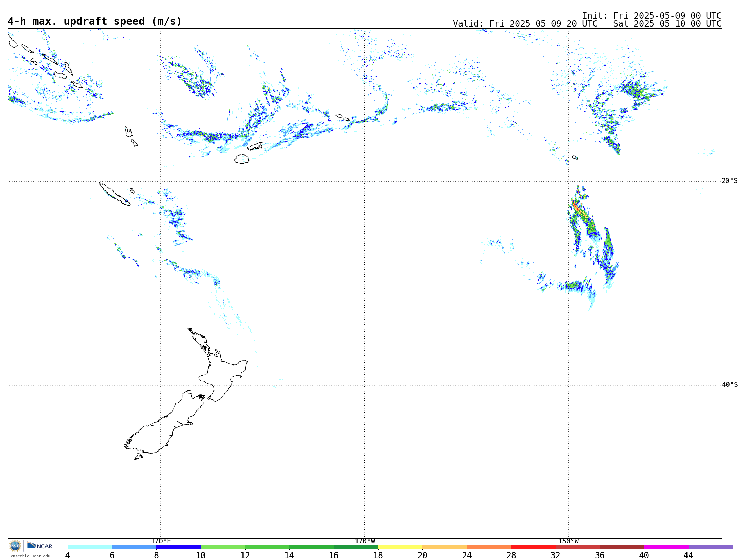The image size is (744, 560).
Task: Click the 170°W longitude label
Action: (x=365, y=541)
